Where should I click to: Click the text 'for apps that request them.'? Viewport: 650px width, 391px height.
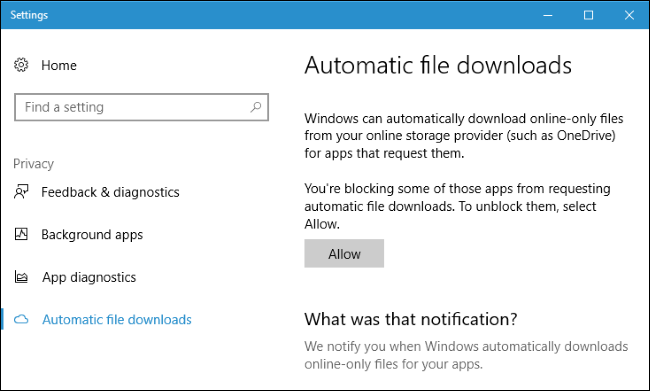point(384,153)
